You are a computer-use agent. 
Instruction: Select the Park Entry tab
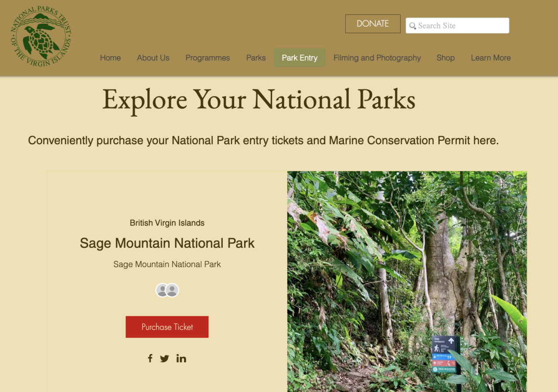[x=299, y=58]
